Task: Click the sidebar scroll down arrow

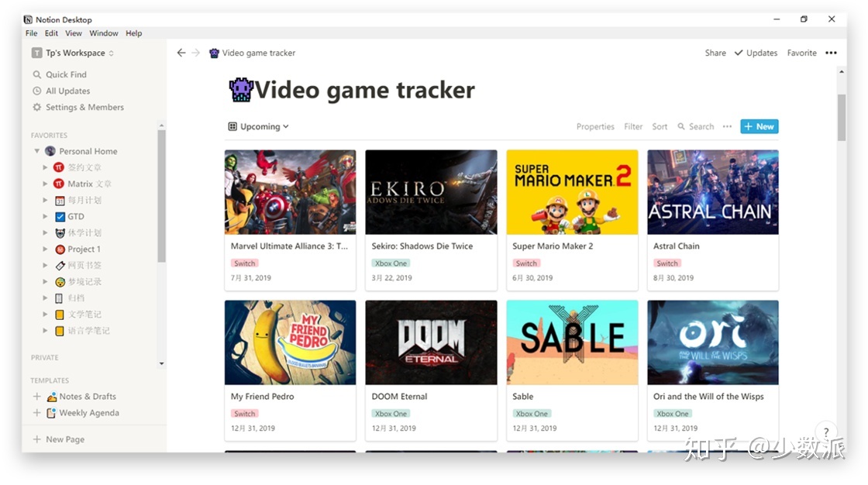Action: [x=161, y=364]
